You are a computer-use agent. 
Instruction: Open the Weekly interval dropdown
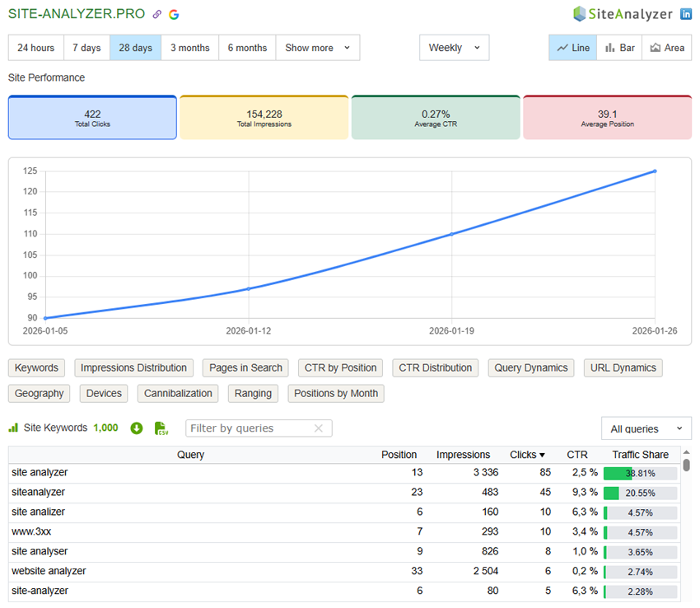tap(454, 48)
